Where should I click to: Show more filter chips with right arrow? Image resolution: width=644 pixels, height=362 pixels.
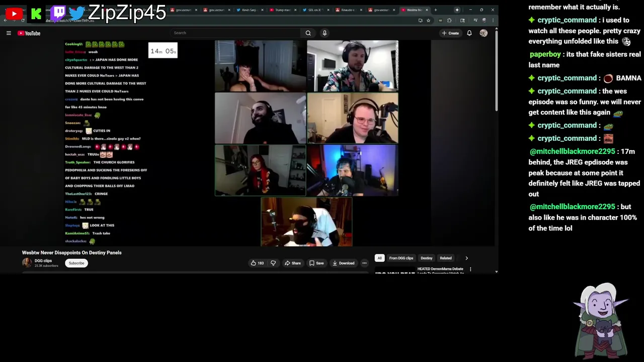coord(466,258)
